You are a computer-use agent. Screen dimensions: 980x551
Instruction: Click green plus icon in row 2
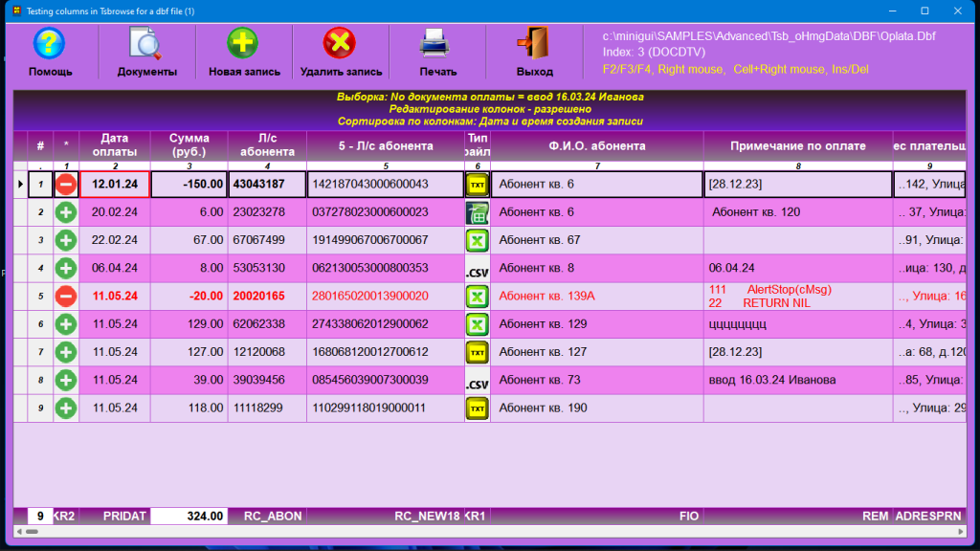tap(66, 212)
